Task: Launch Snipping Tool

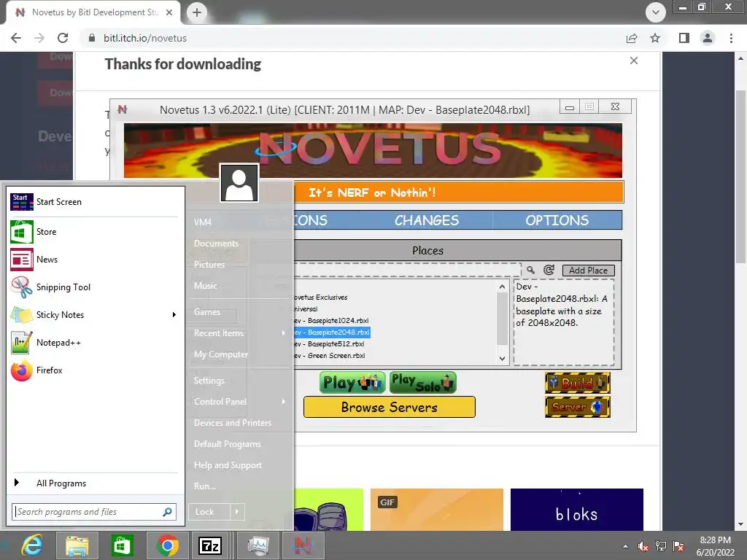Action: coord(93,287)
